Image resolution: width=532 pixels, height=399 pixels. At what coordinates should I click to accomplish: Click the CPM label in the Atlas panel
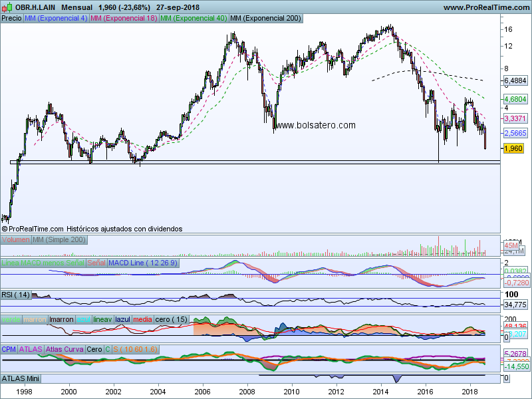pyautogui.click(x=9, y=348)
